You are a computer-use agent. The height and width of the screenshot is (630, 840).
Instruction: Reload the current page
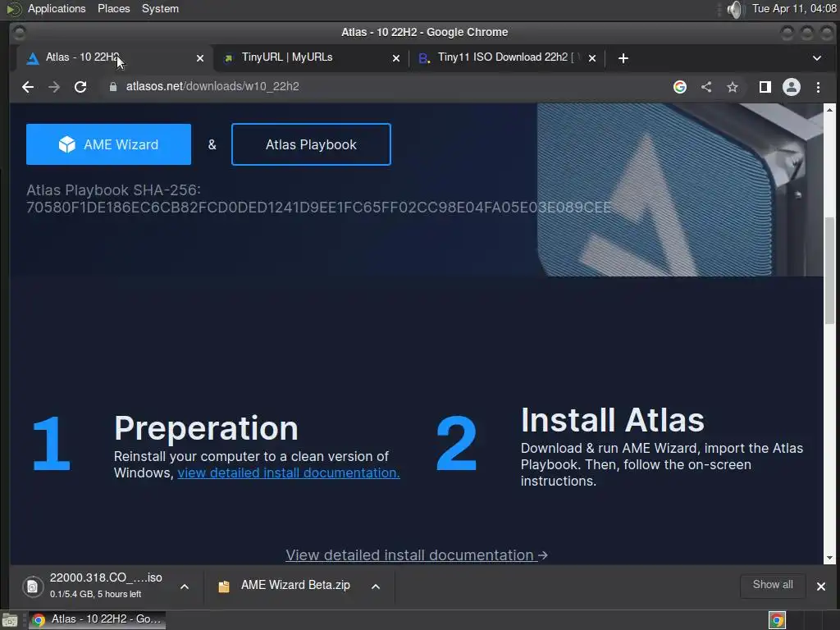80,87
